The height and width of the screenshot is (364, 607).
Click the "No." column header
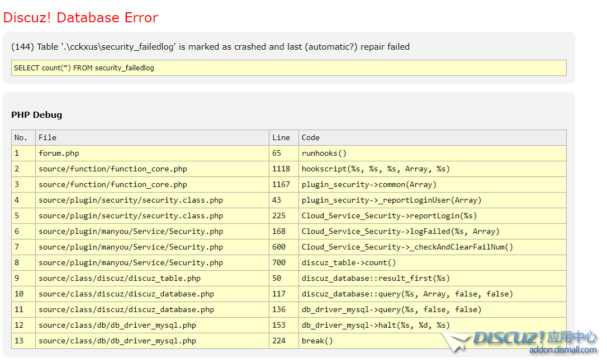(21, 137)
